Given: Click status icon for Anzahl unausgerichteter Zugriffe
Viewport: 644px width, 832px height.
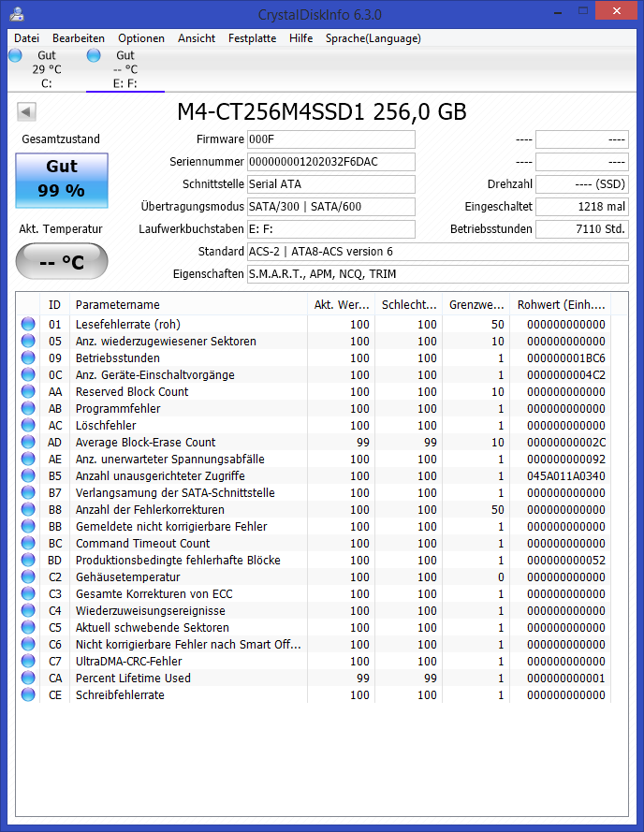Looking at the screenshot, I should coord(28,475).
